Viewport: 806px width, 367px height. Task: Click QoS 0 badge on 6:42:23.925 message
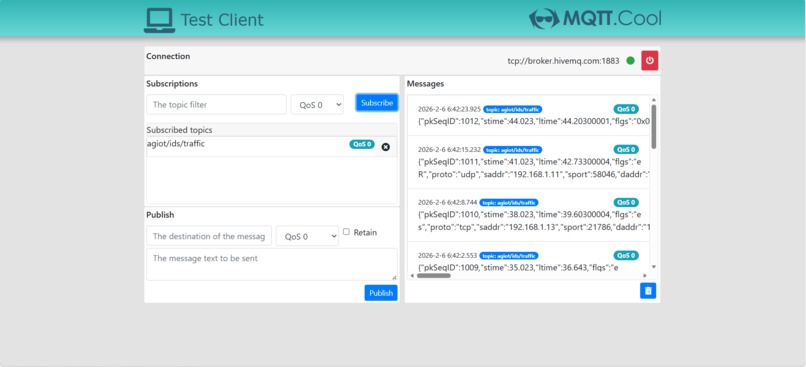click(x=626, y=109)
